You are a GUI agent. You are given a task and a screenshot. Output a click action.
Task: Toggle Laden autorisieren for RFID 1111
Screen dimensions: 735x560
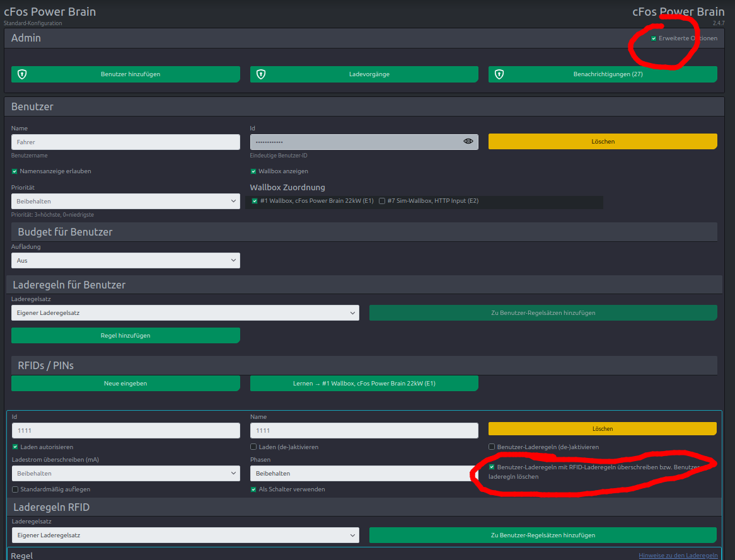[15, 447]
